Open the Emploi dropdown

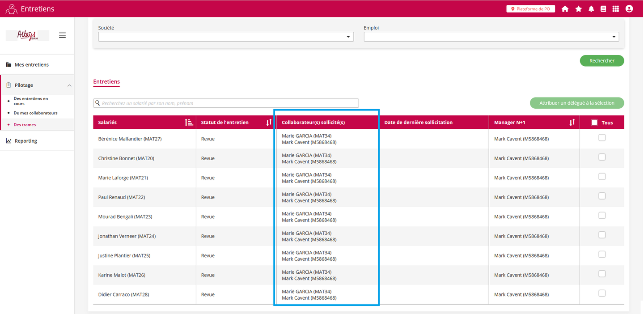[491, 37]
